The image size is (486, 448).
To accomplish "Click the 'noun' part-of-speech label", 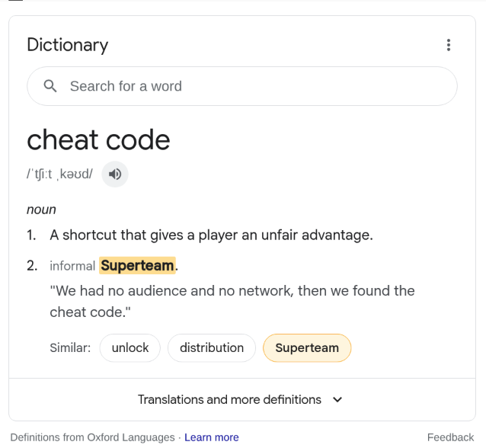I will click(x=41, y=210).
